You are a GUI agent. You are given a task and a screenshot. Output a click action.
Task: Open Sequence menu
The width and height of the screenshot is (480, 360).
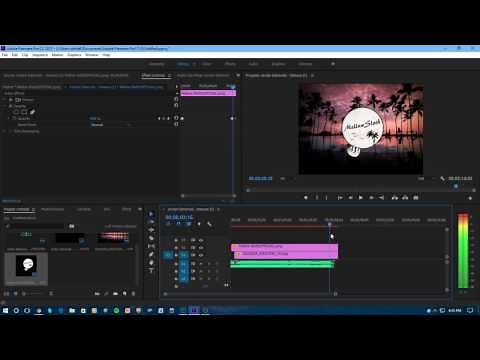tap(40, 55)
